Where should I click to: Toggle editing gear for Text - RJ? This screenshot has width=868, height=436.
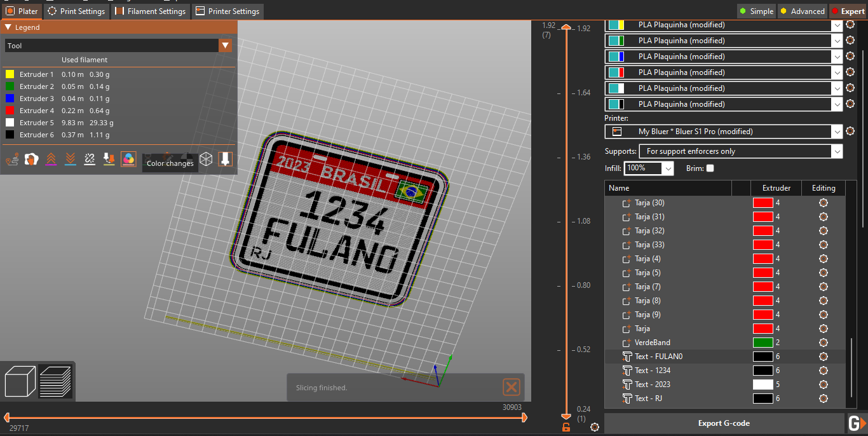[x=824, y=398]
